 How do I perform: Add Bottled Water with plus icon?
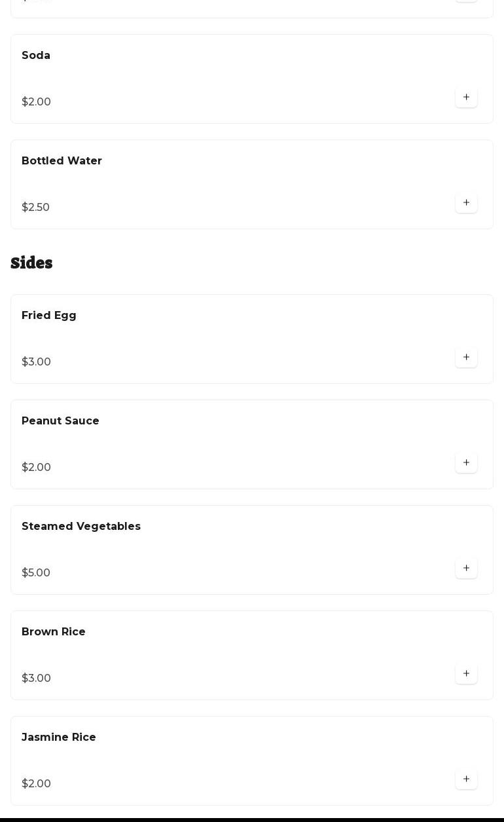[x=466, y=202]
